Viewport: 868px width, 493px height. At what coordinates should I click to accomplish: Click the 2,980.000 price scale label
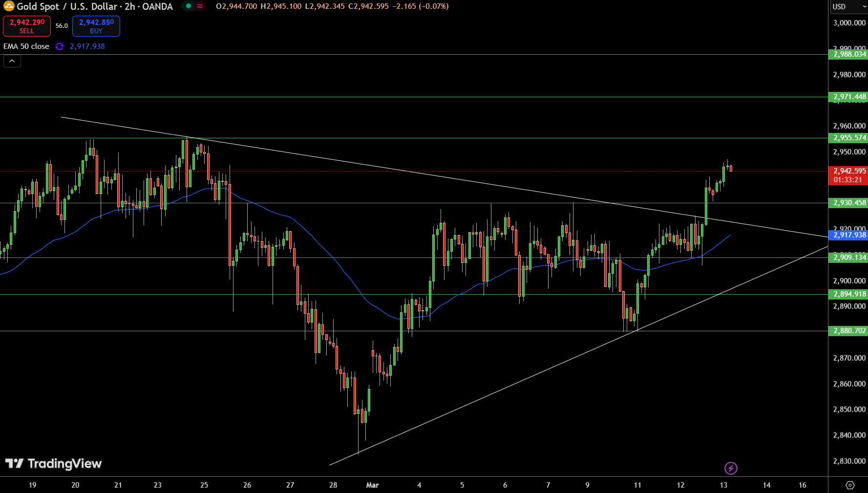(849, 75)
